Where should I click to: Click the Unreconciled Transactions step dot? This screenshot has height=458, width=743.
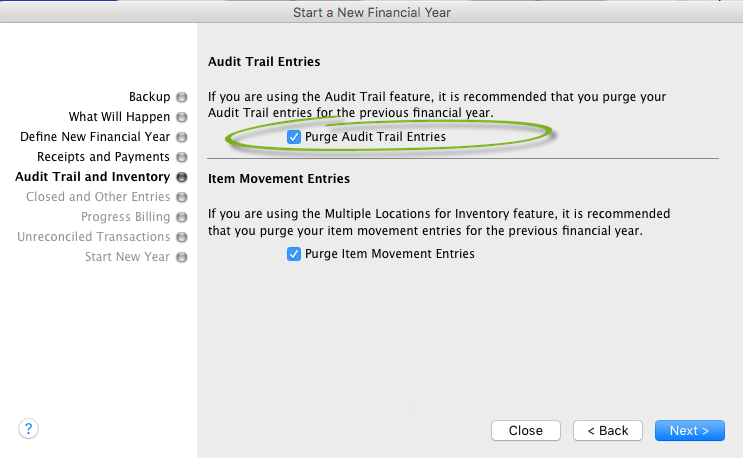coord(181,237)
